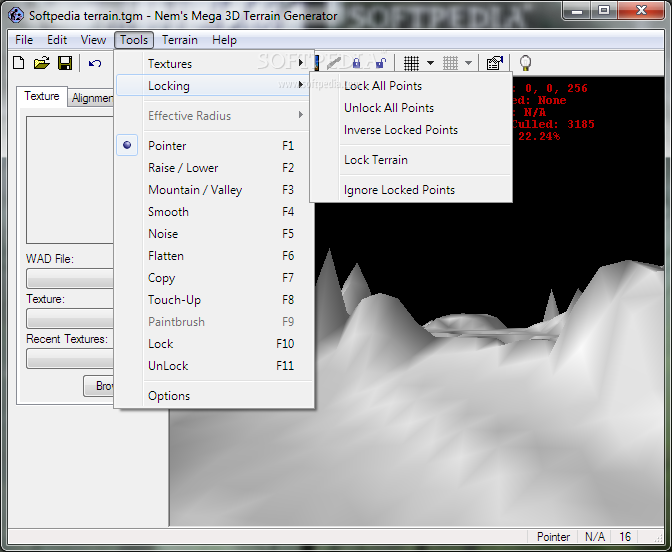
Task: Expand the Locking submenu entry
Action: point(213,85)
